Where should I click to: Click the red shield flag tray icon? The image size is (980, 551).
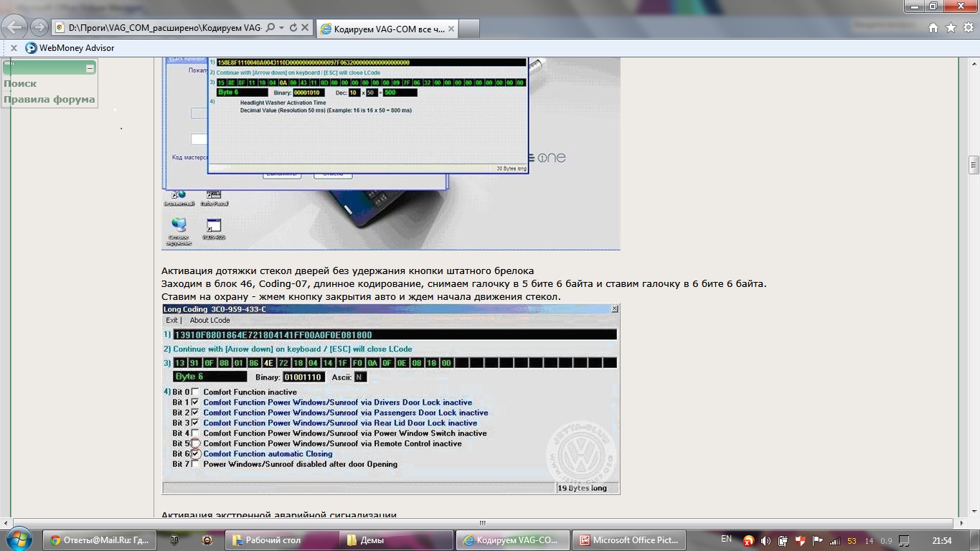800,540
